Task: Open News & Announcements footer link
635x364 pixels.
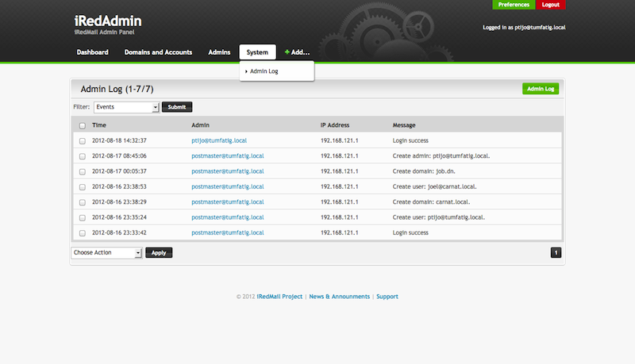Action: (340, 297)
